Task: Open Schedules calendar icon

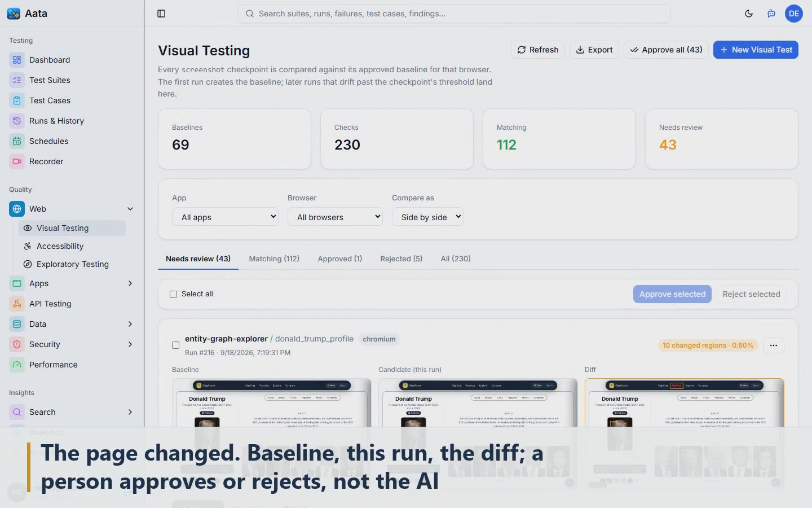Action: (17, 141)
